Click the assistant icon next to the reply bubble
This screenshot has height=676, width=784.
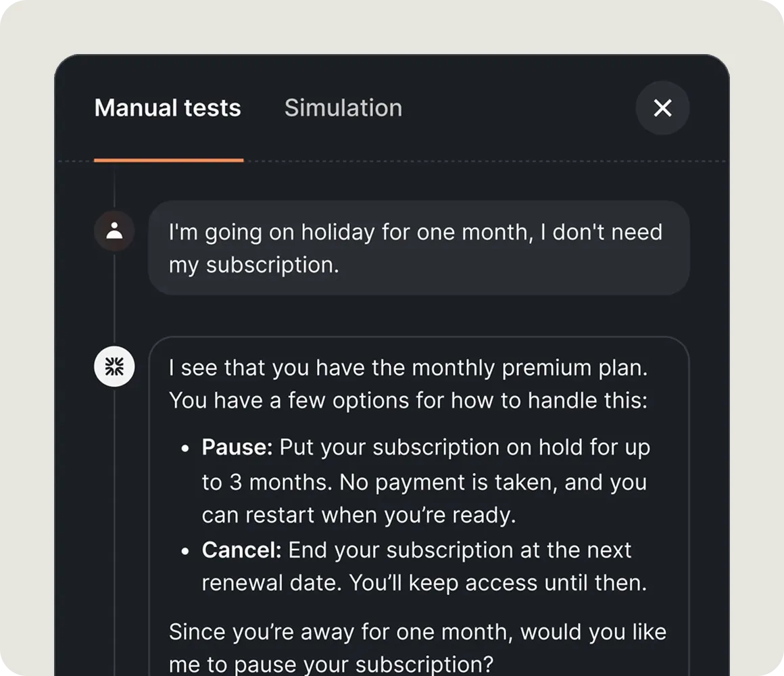(114, 366)
